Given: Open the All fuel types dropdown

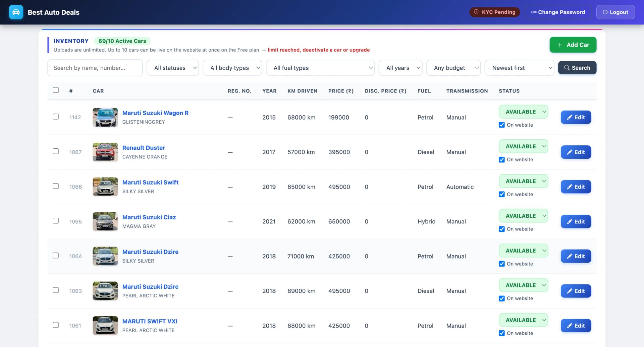Looking at the screenshot, I should pyautogui.click(x=320, y=68).
